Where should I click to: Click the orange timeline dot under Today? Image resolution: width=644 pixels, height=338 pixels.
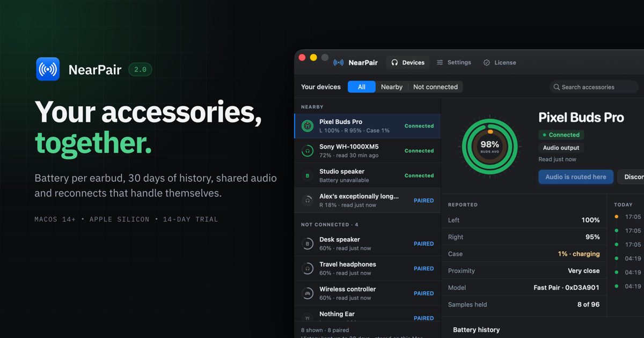pyautogui.click(x=616, y=217)
